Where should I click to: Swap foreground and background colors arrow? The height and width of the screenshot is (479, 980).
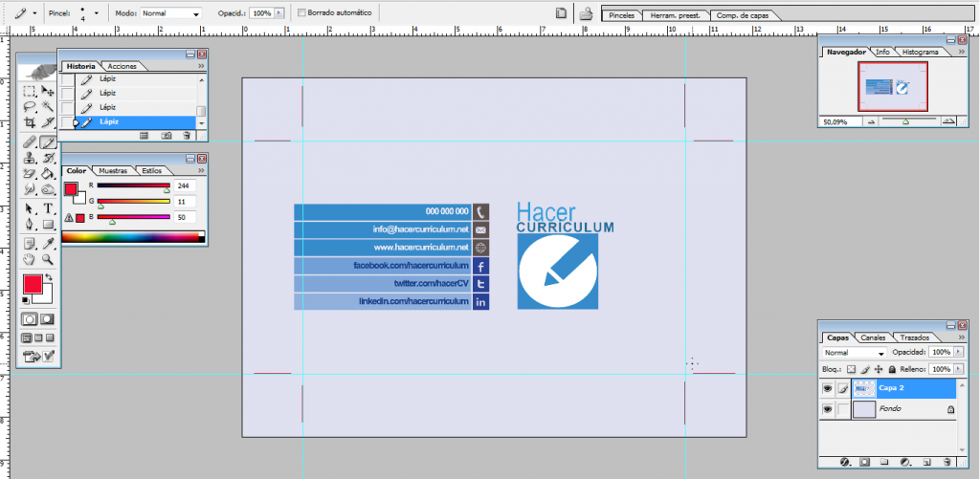(49, 278)
